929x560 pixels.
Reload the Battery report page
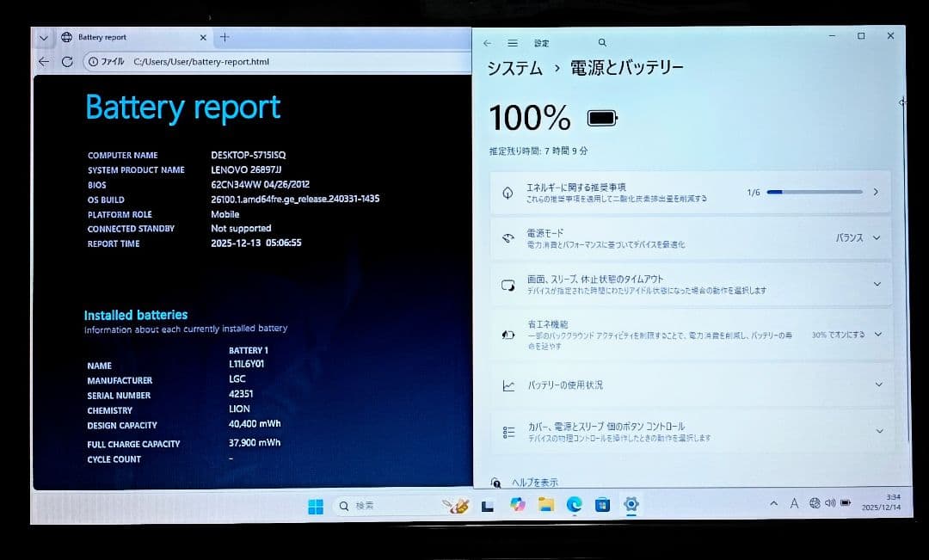pos(67,61)
